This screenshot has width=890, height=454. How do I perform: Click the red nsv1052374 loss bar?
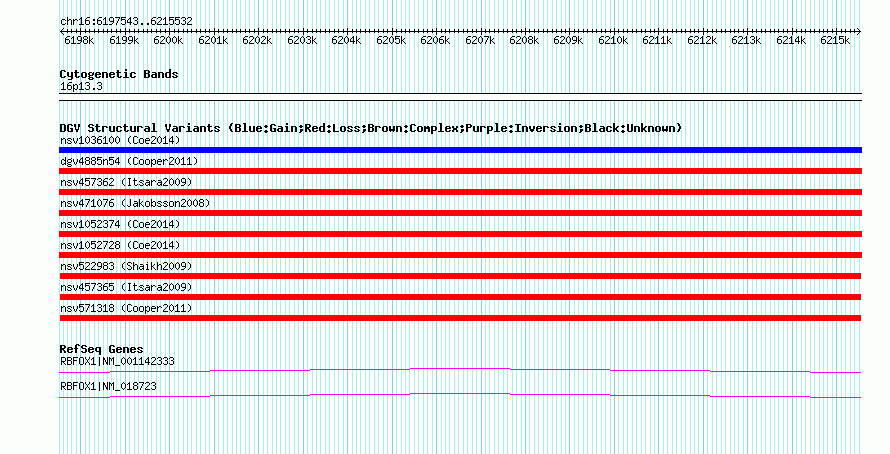click(460, 234)
